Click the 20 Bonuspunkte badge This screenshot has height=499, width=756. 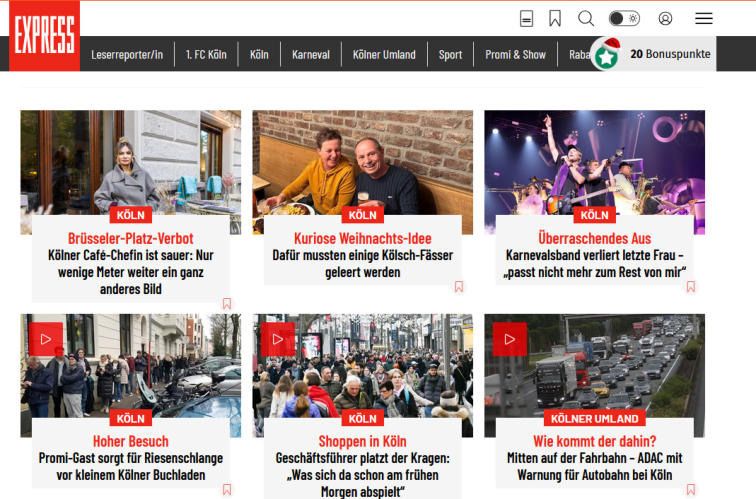point(654,54)
